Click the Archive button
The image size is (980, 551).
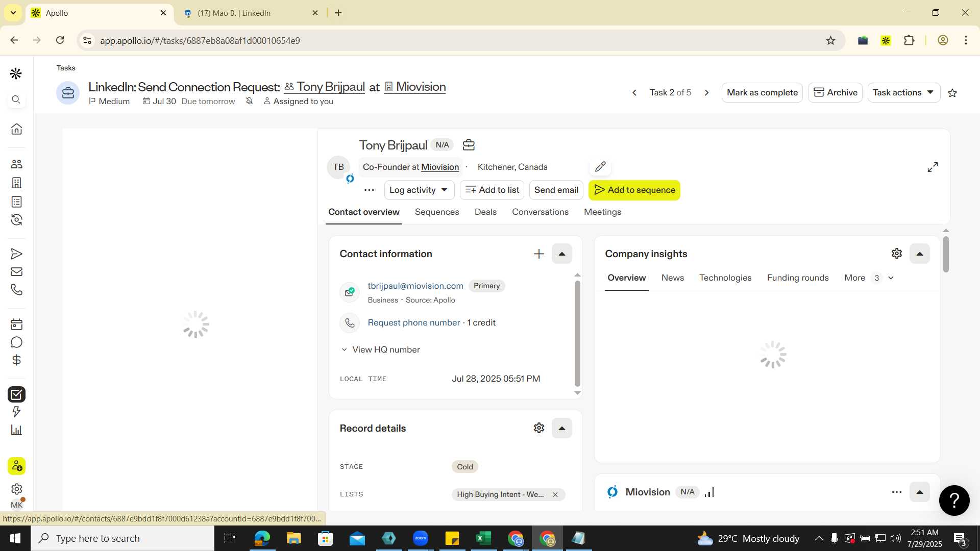(x=835, y=92)
